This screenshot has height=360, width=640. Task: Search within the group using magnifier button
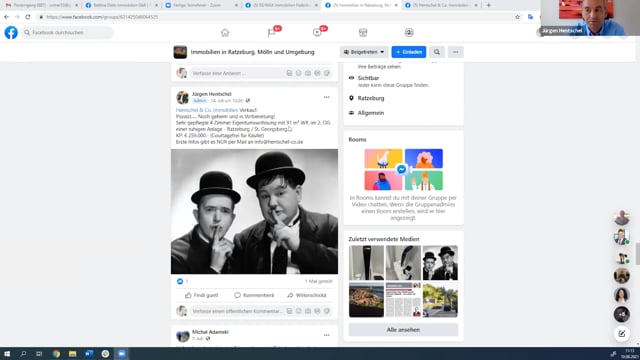point(437,52)
